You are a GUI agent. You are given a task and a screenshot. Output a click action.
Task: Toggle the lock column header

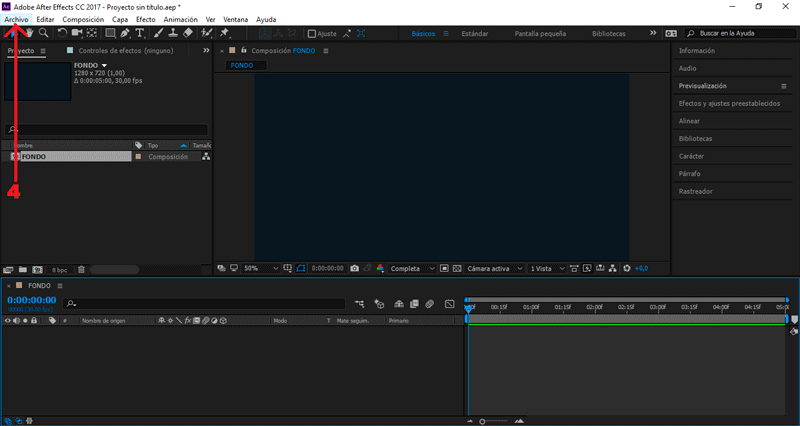(x=34, y=321)
